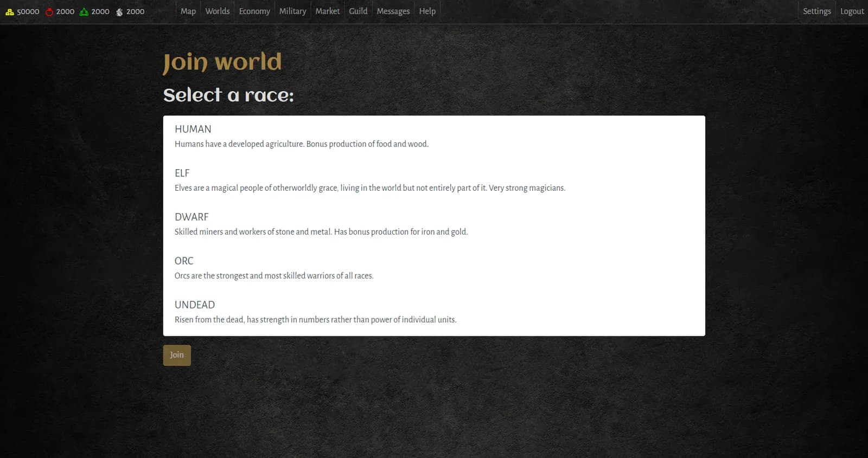
Task: Check the Messages inbox
Action: 393,11
